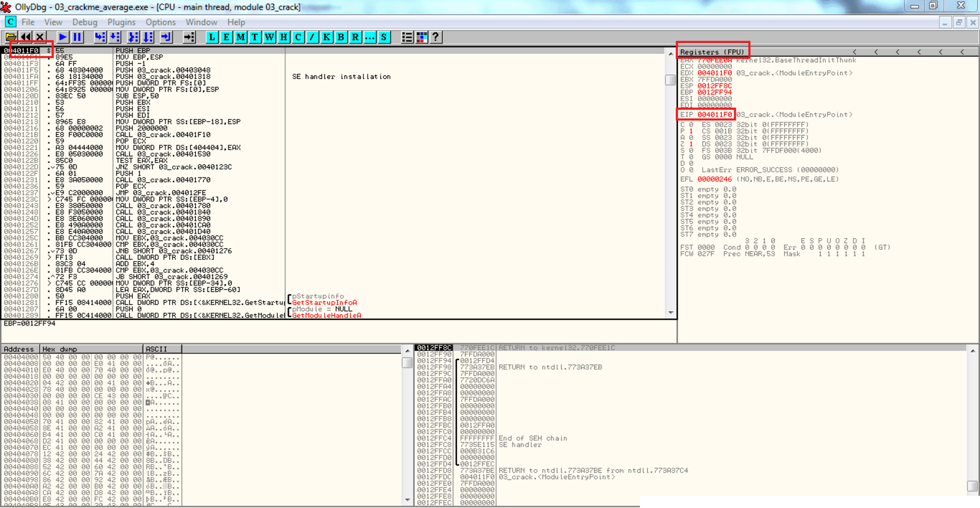Open the Plugins menu
980x508 pixels.
121,22
